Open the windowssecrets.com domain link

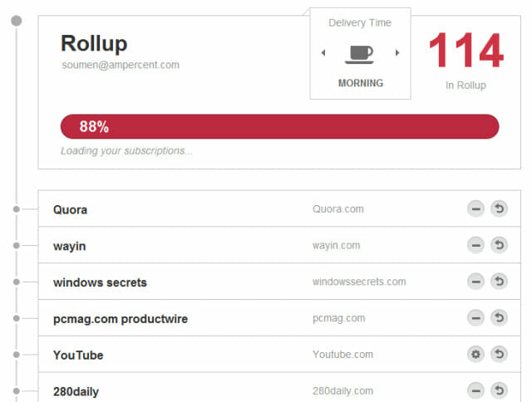pos(359,282)
